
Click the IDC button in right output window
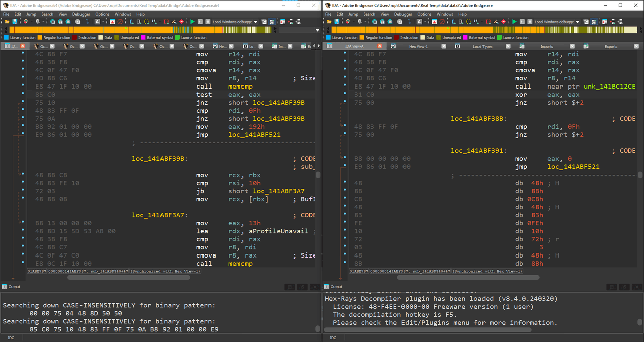(x=333, y=337)
